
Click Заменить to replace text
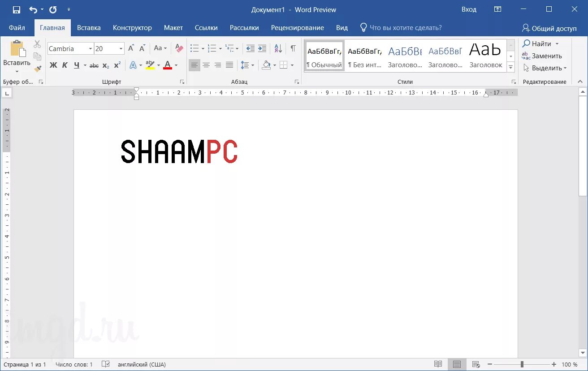pyautogui.click(x=542, y=56)
